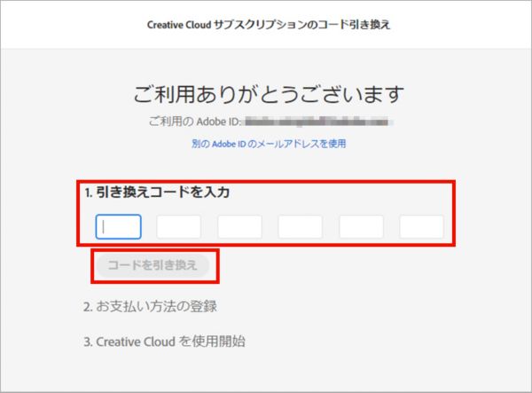Image resolution: width=532 pixels, height=393 pixels.
Task: Click the fourth redemption code input box
Action: coord(300,227)
